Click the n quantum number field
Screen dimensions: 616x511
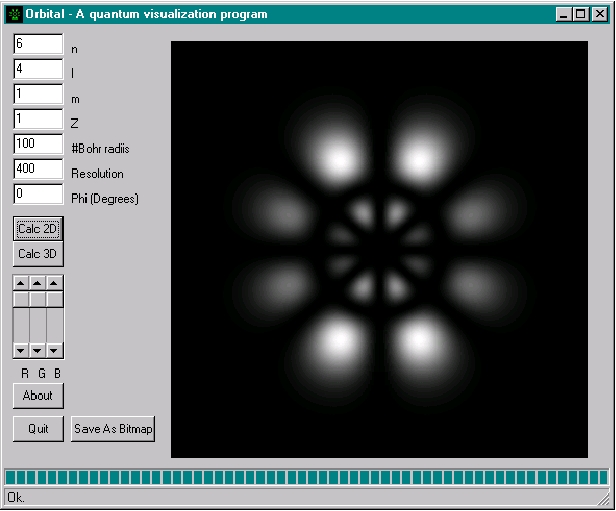38,44
